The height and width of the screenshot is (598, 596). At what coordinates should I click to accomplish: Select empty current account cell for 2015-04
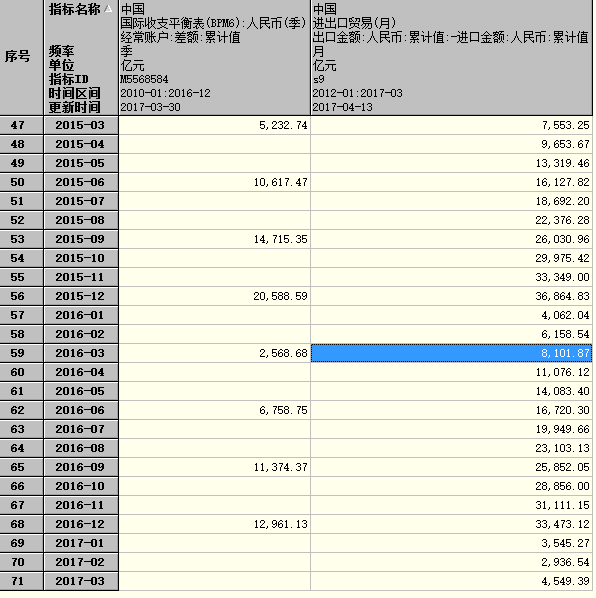click(x=215, y=144)
